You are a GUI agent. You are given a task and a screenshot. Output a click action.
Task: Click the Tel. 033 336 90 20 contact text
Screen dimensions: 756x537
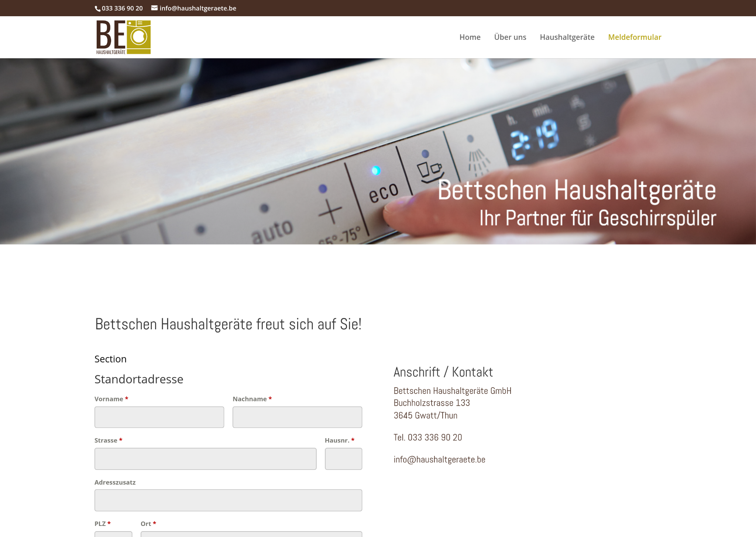(x=428, y=437)
